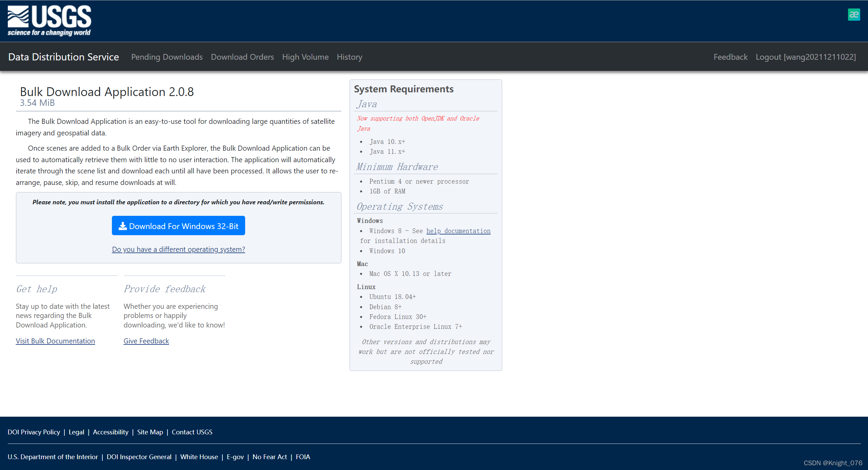Click the Give Feedback link
This screenshot has width=868, height=470.
146,341
